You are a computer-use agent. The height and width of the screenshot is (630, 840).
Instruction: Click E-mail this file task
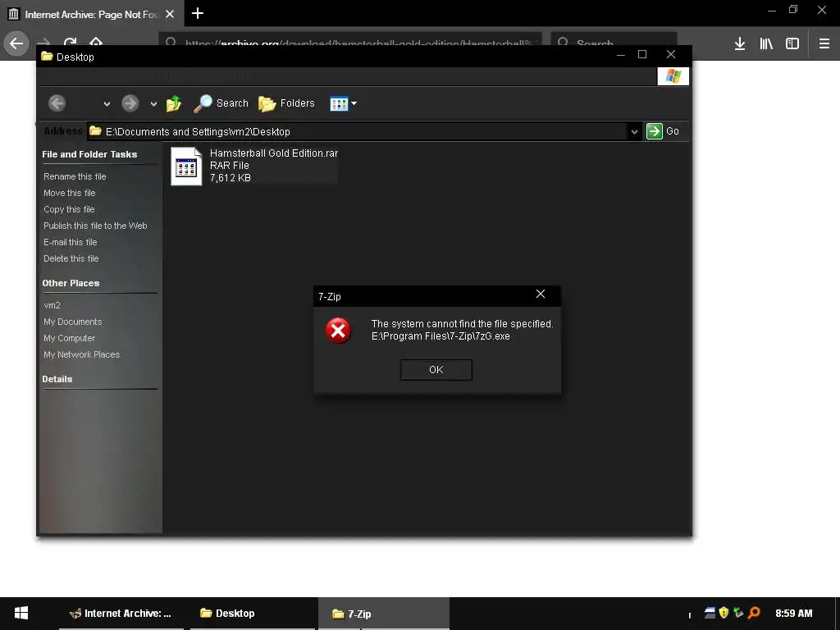coord(71,242)
